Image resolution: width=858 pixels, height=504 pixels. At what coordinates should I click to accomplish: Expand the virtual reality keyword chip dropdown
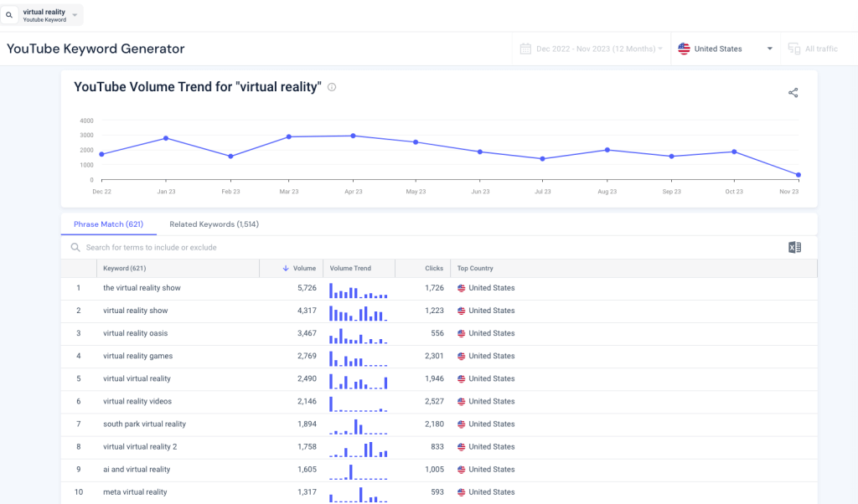pos(74,14)
